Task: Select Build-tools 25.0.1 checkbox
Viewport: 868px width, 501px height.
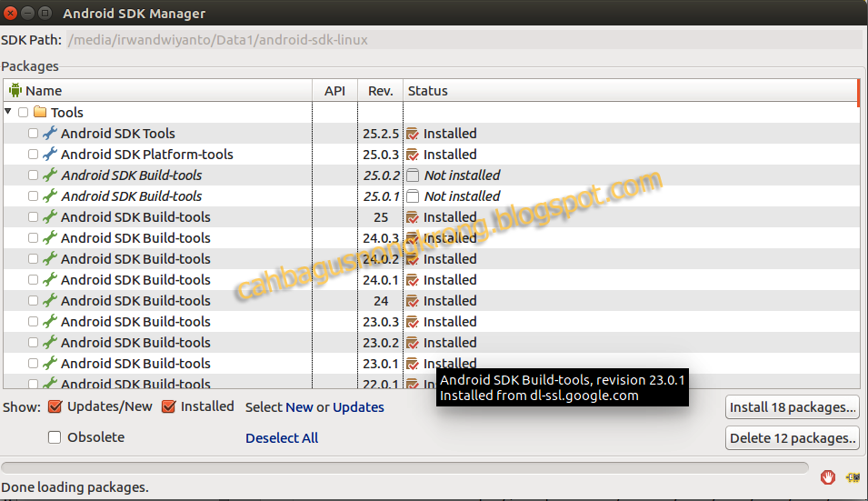Action: [34, 196]
